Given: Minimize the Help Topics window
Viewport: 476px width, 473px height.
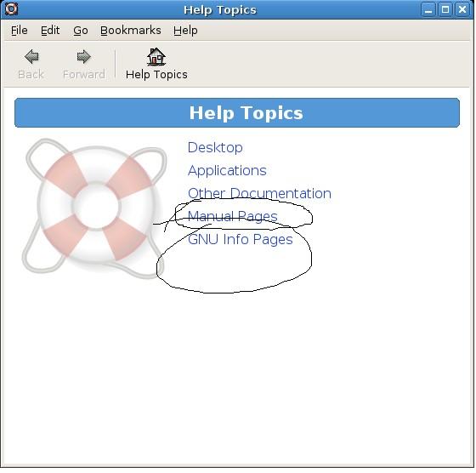Looking at the screenshot, I should (428, 9).
